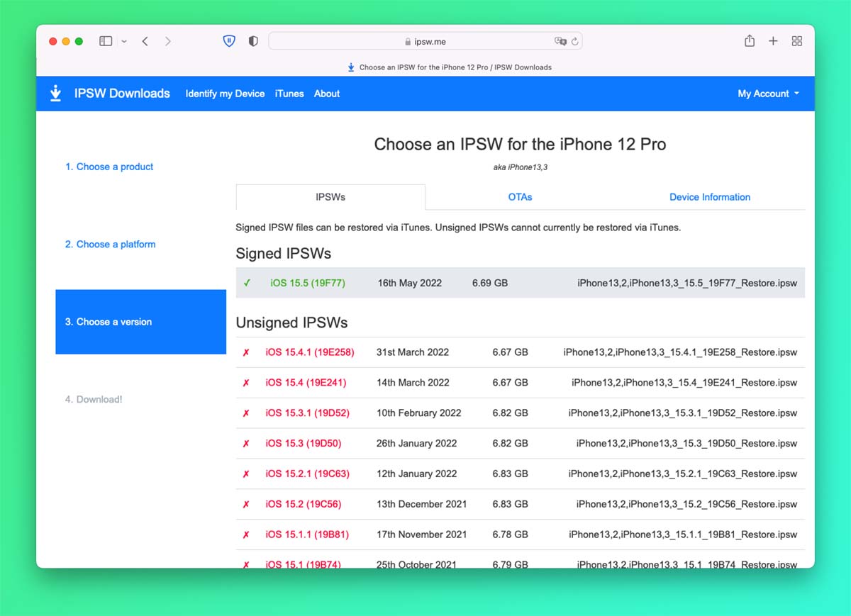Click the IPSW Downloads logo arrow icon

click(55, 94)
